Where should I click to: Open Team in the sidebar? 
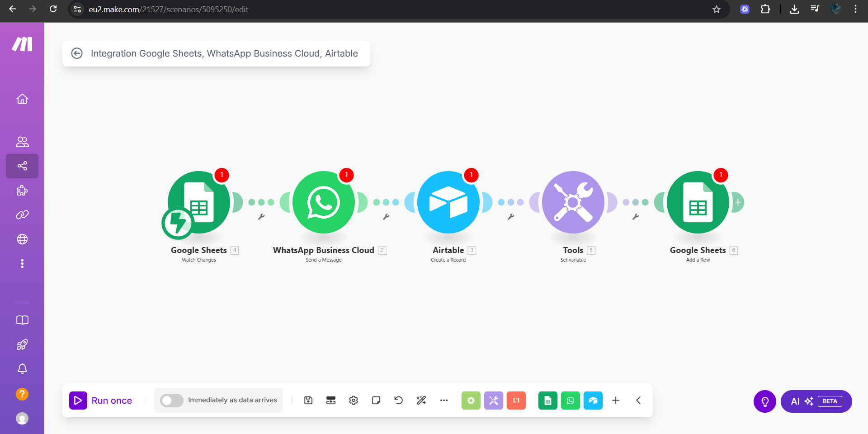(22, 142)
